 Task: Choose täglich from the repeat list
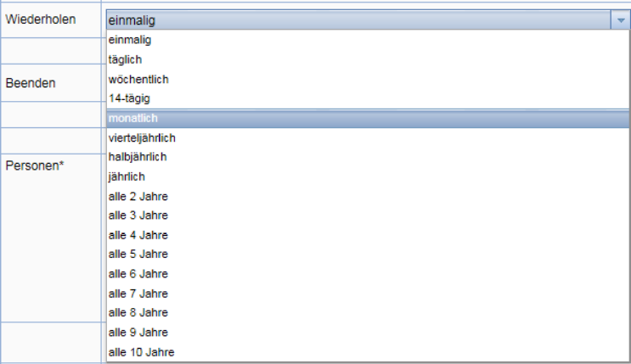click(x=368, y=59)
